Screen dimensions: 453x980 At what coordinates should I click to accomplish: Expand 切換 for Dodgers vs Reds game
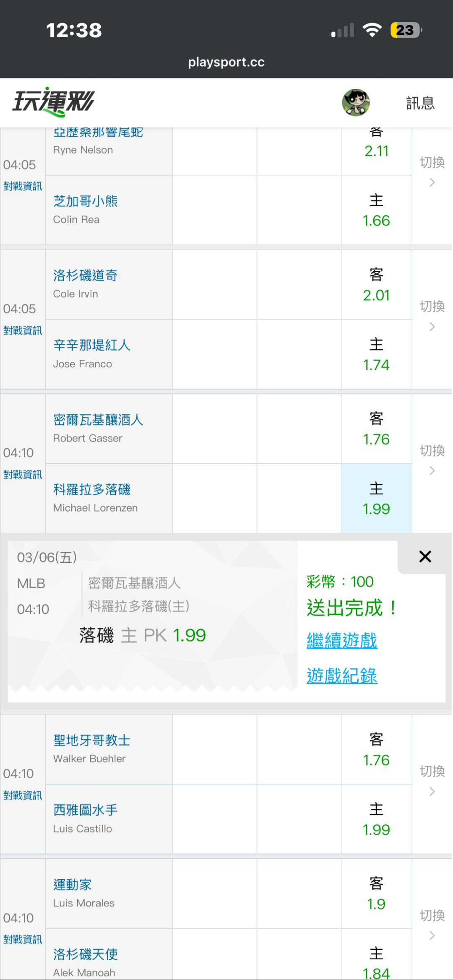[x=432, y=315]
